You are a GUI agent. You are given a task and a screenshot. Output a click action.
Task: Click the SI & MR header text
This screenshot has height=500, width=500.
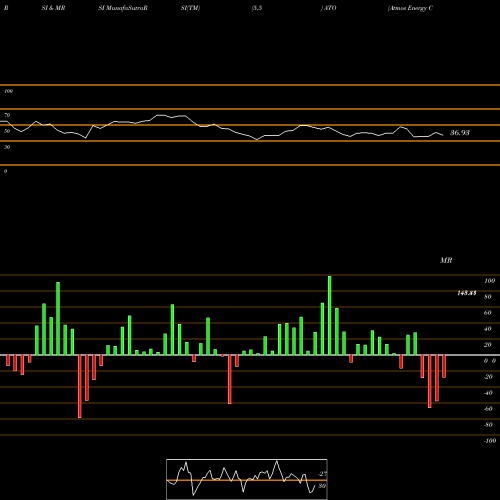pos(53,8)
